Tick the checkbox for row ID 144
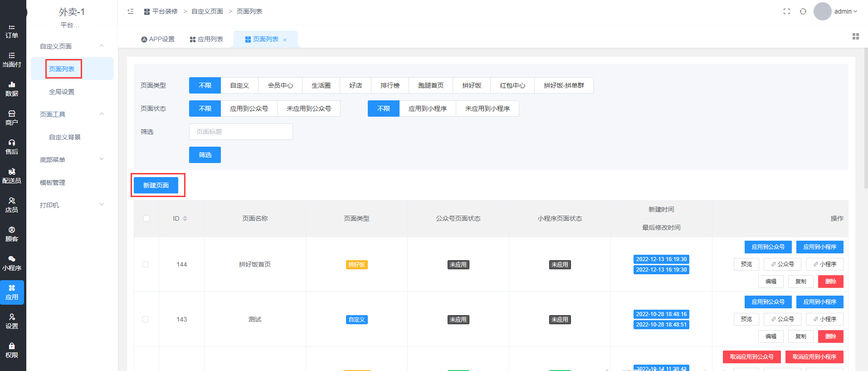The width and height of the screenshot is (868, 371). [x=146, y=264]
